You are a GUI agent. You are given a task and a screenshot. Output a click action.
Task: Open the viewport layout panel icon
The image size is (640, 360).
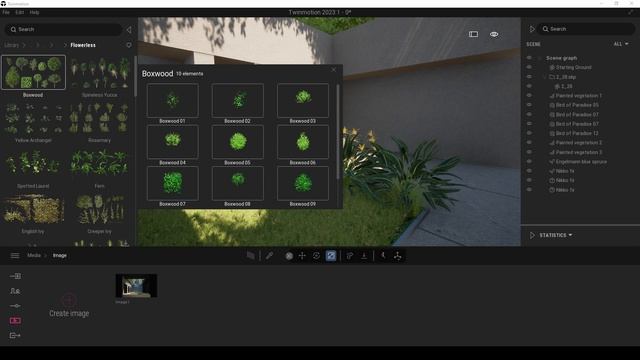tap(473, 34)
